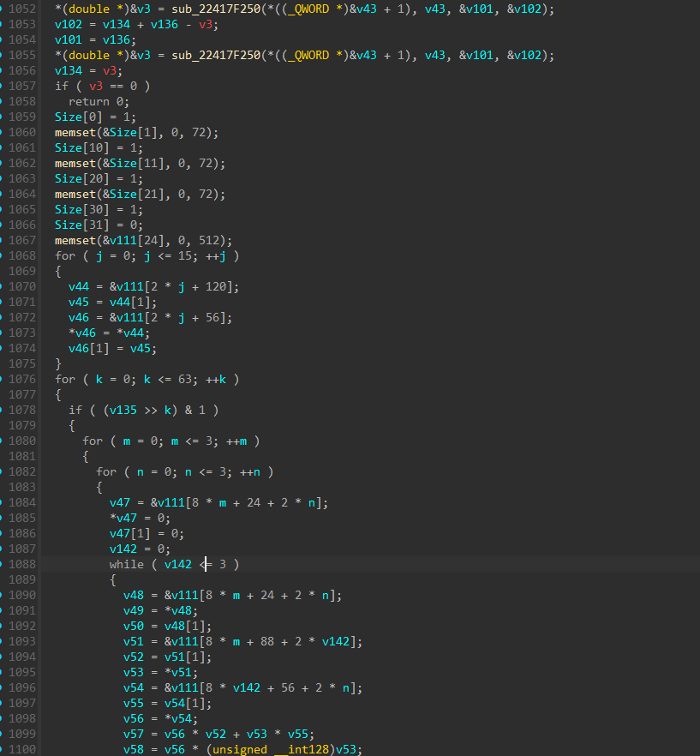Toggle breakpoint on line 1084

[3, 502]
